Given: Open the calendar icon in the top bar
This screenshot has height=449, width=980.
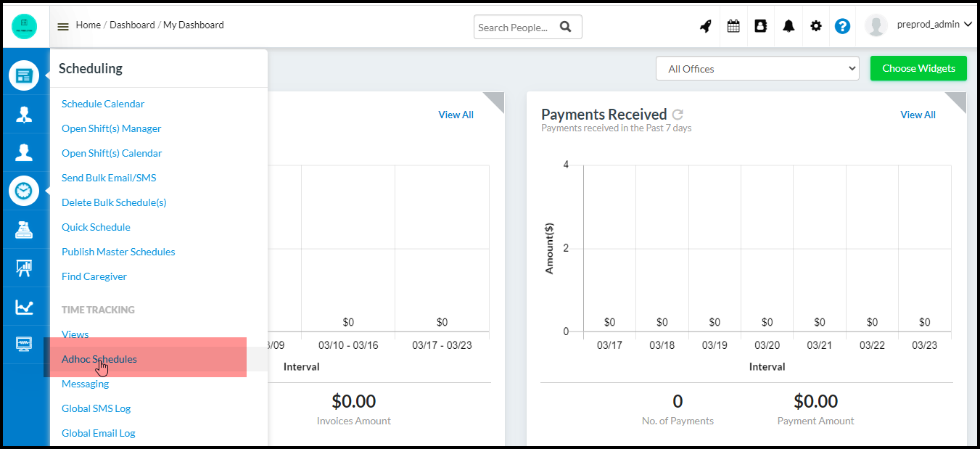Looking at the screenshot, I should tap(733, 25).
